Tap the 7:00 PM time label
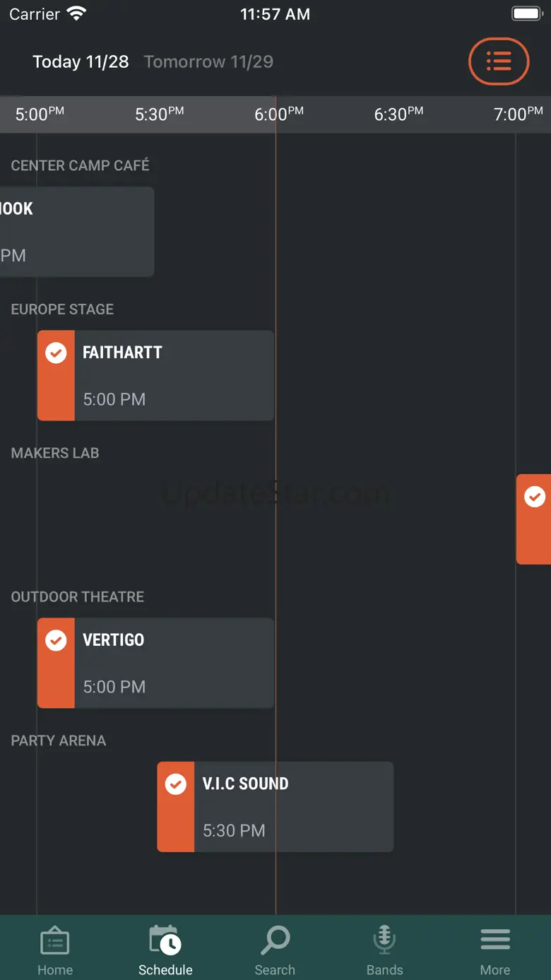Screen dimensions: 551x980 tap(518, 114)
